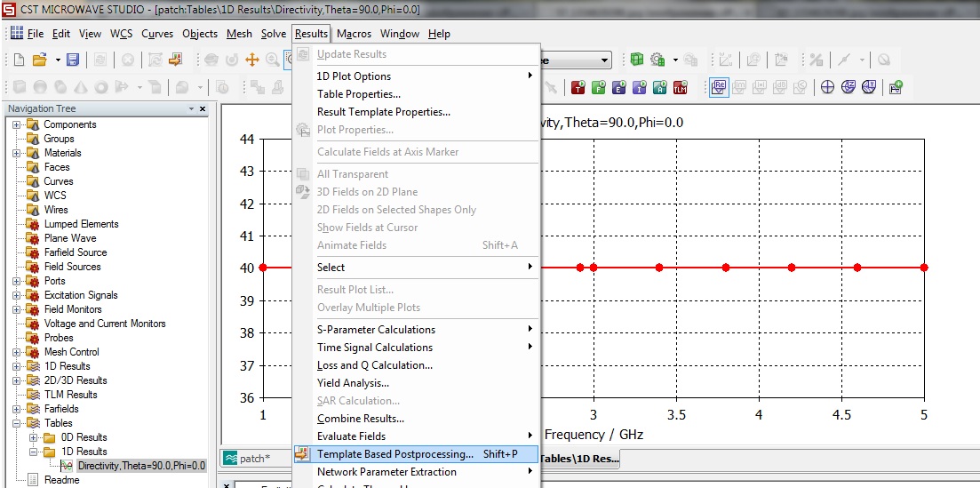Open the Macros menu
980x488 pixels.
pyautogui.click(x=354, y=34)
